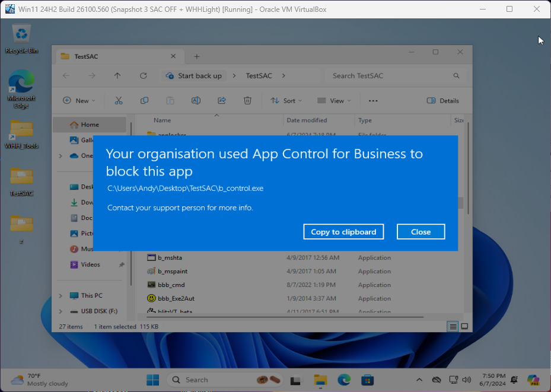Open the Recycle Bin desktop icon
This screenshot has height=392, width=551.
click(x=22, y=34)
